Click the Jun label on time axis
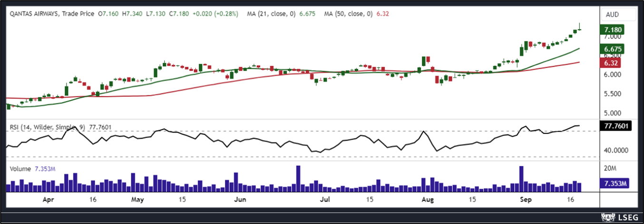 click(x=241, y=199)
